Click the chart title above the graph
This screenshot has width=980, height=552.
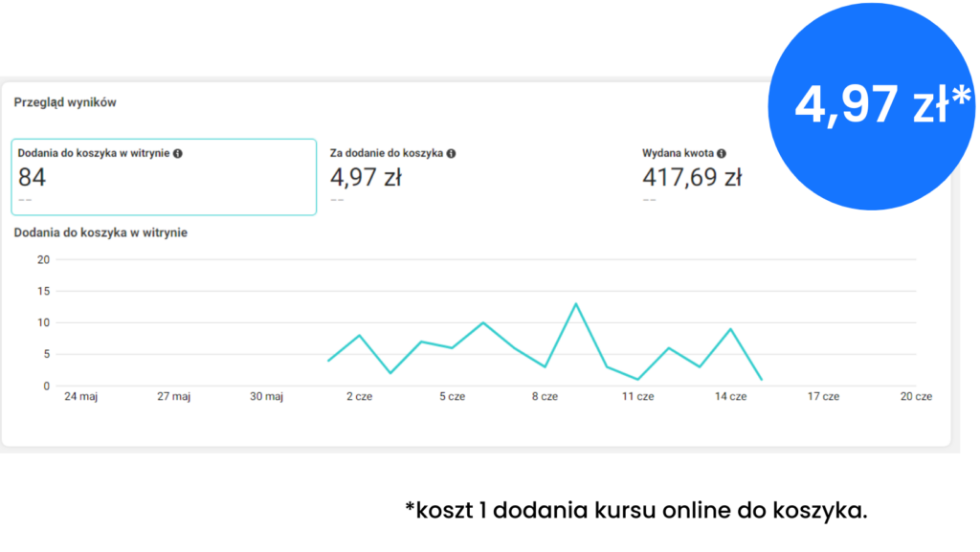(100, 232)
